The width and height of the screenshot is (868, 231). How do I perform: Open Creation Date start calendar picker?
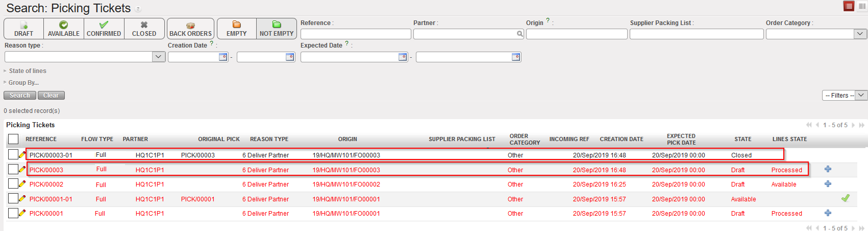point(223,57)
